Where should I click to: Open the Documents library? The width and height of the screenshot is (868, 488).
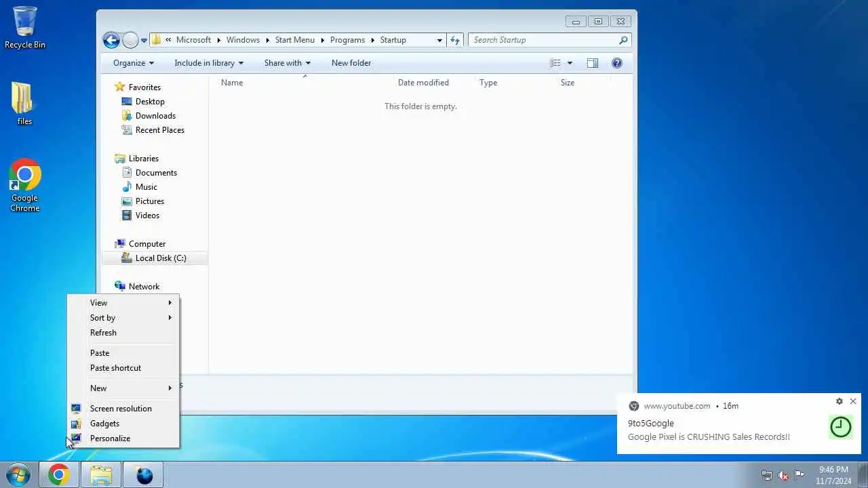[x=156, y=173]
